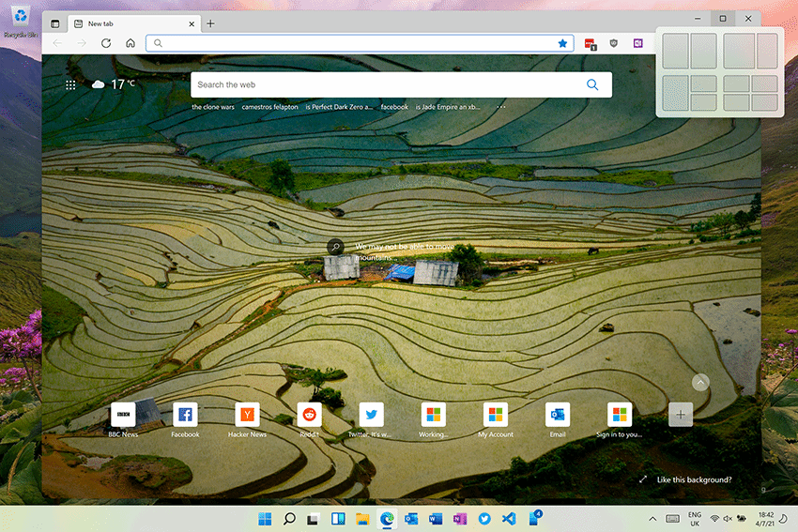Viewport: 798px width, 532px height.
Task: Click the blue search magnifier icon
Action: 592,84
